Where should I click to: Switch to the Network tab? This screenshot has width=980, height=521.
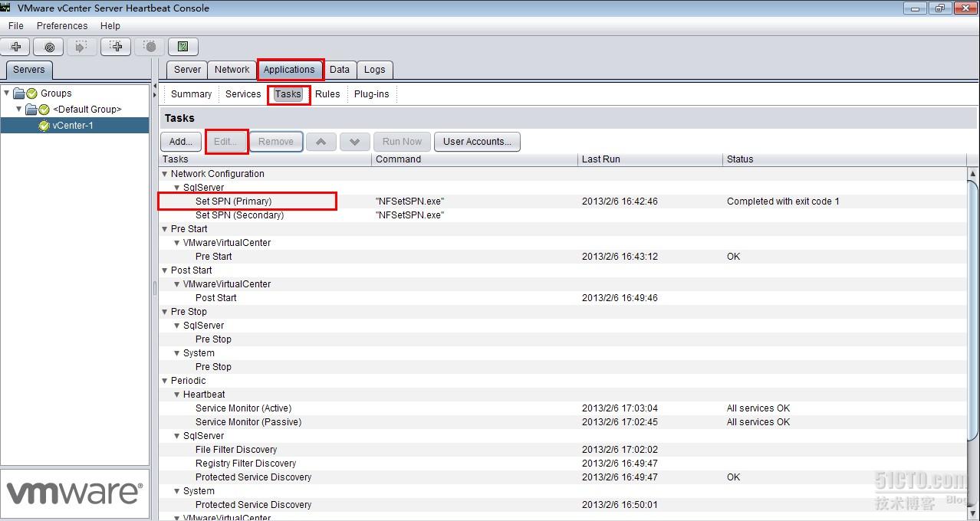click(x=232, y=70)
